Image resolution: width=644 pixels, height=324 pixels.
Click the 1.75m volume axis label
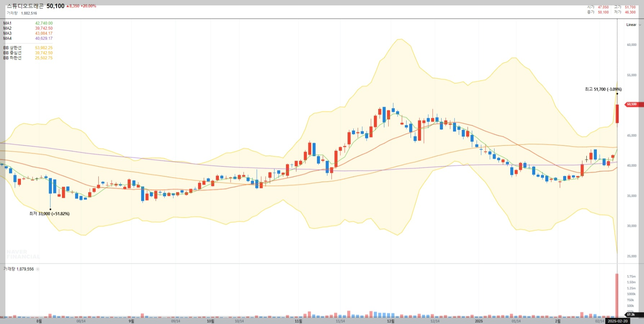(631, 277)
